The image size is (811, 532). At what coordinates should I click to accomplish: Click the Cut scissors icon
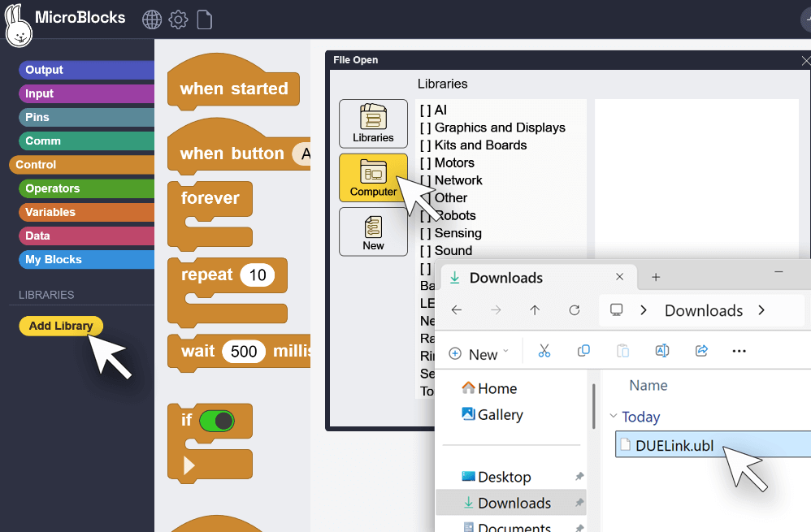pos(544,351)
